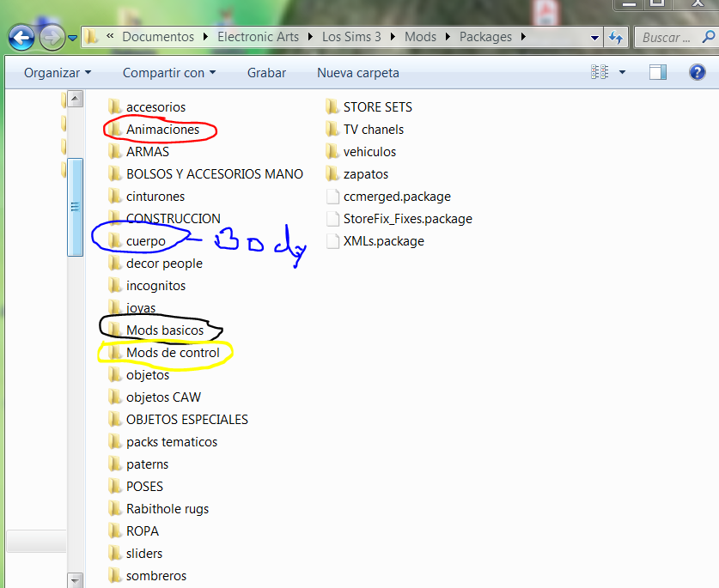The image size is (719, 588).
Task: Select the OBJETOS ESPECIALES folder icon
Action: click(114, 420)
